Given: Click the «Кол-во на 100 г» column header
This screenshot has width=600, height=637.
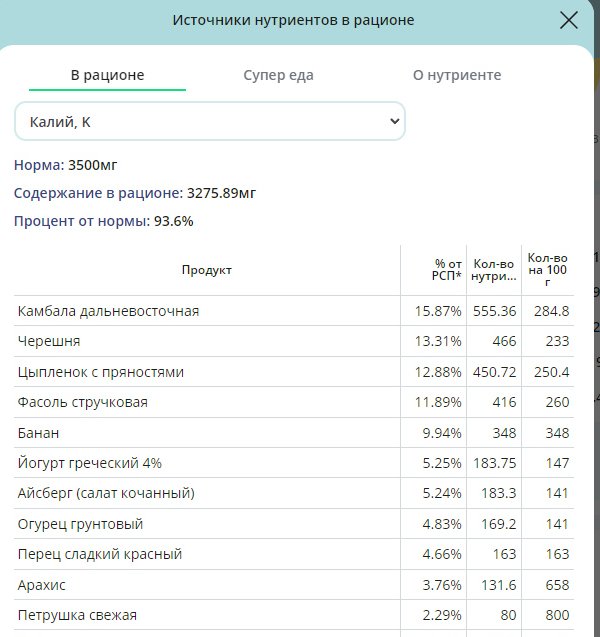Looking at the screenshot, I should point(547,270).
